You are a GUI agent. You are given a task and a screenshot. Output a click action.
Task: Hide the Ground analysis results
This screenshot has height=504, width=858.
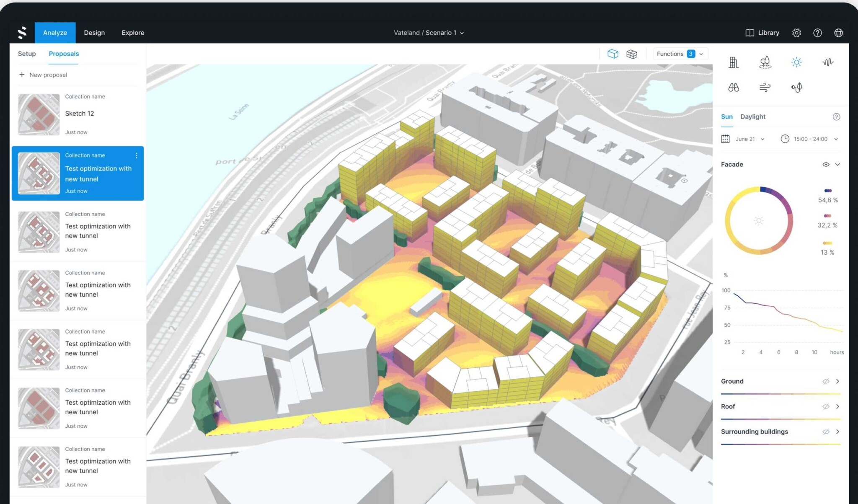click(826, 381)
